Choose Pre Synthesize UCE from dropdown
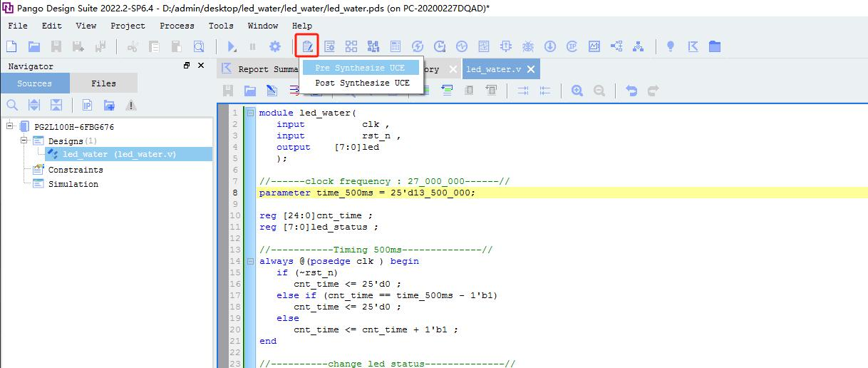Image resolution: width=868 pixels, height=368 pixels. pyautogui.click(x=360, y=68)
